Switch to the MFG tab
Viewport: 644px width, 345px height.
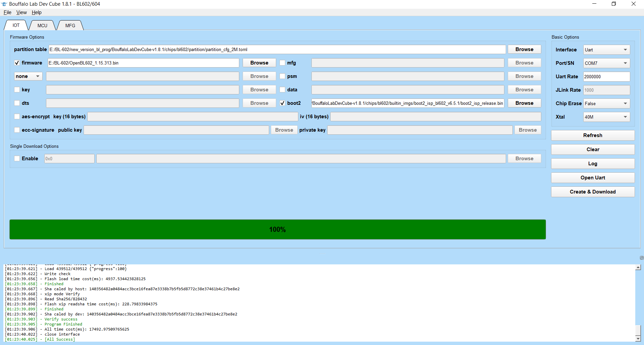click(70, 26)
